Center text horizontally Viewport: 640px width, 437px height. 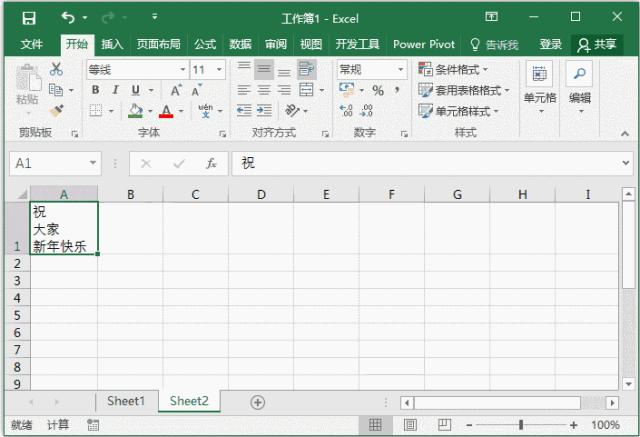click(264, 90)
